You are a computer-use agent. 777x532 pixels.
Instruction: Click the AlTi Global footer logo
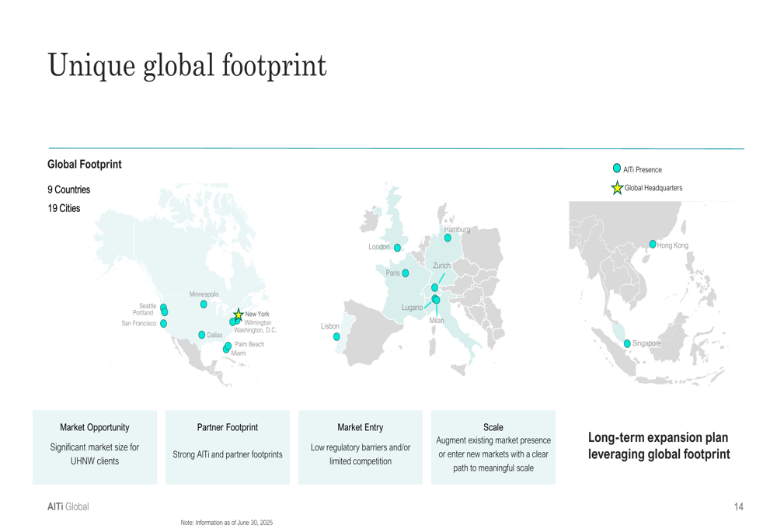(68, 506)
